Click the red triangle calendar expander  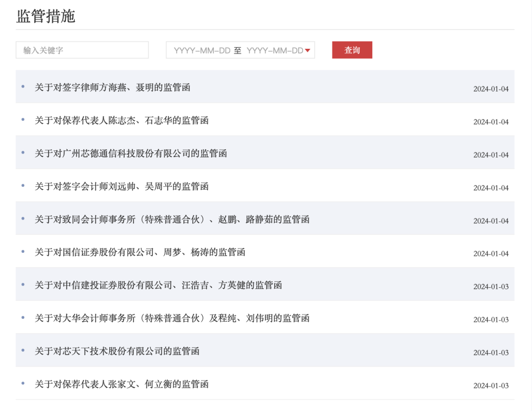coord(308,49)
